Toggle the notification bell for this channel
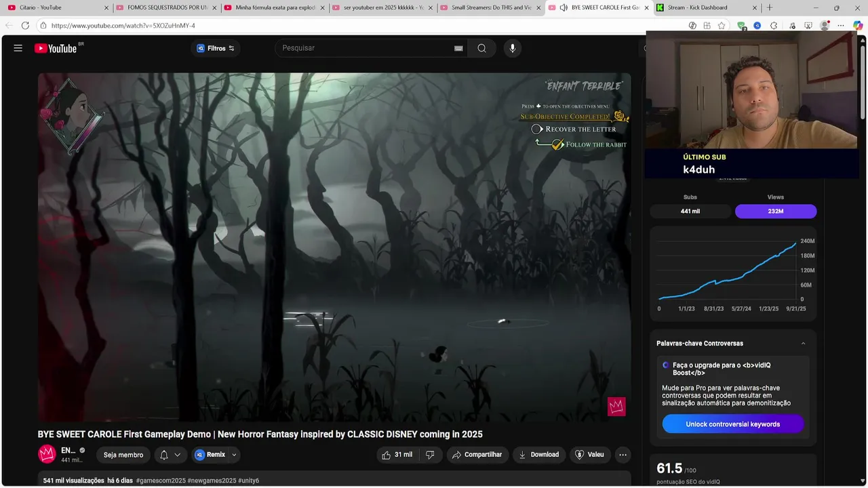 (x=163, y=455)
